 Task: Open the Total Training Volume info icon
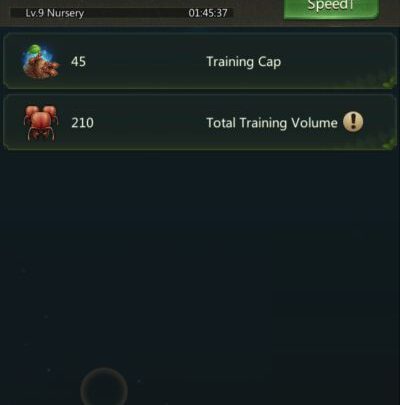pos(353,122)
